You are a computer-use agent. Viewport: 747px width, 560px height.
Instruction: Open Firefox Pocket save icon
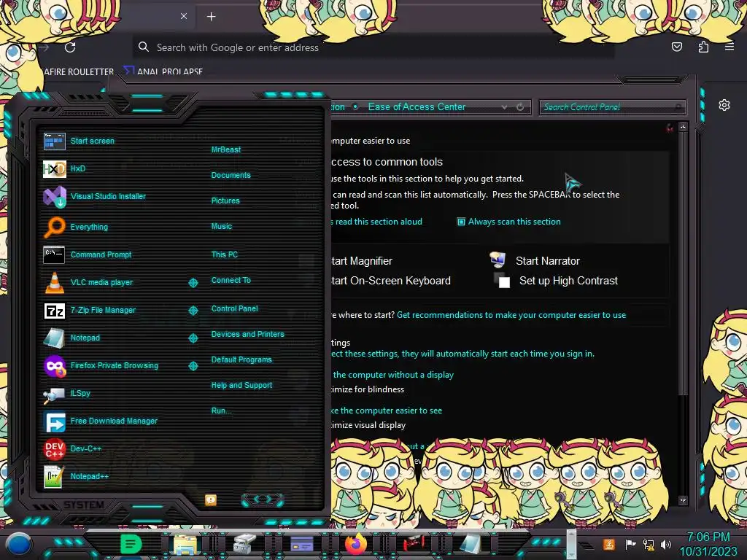(676, 47)
